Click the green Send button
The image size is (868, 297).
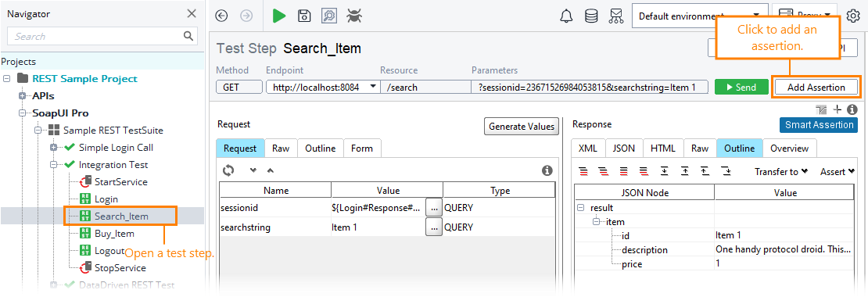(741, 87)
